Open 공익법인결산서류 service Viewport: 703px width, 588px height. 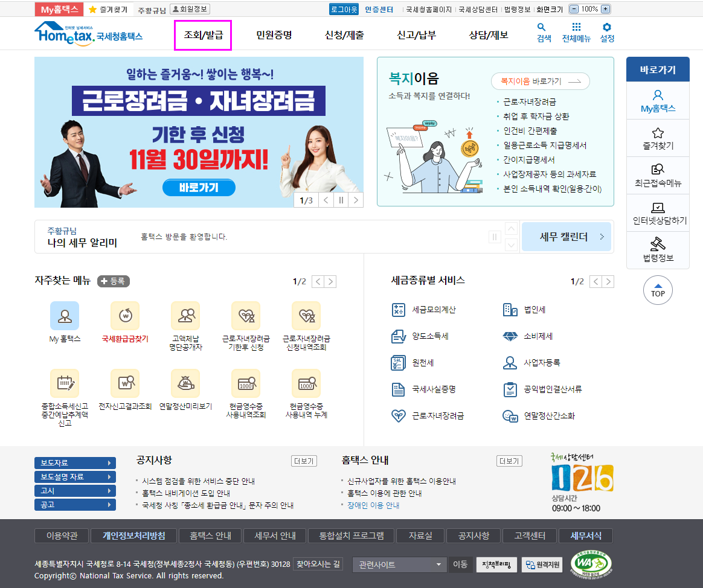542,389
